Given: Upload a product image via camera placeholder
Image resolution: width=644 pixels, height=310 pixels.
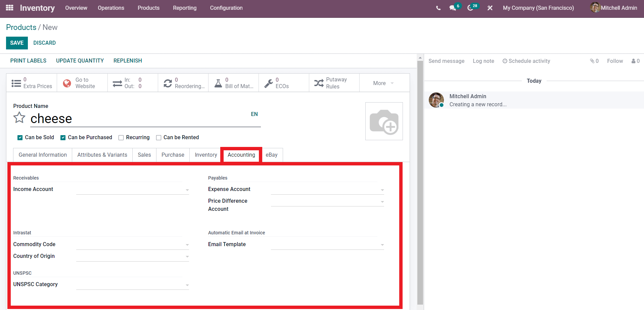Looking at the screenshot, I should coord(384,121).
